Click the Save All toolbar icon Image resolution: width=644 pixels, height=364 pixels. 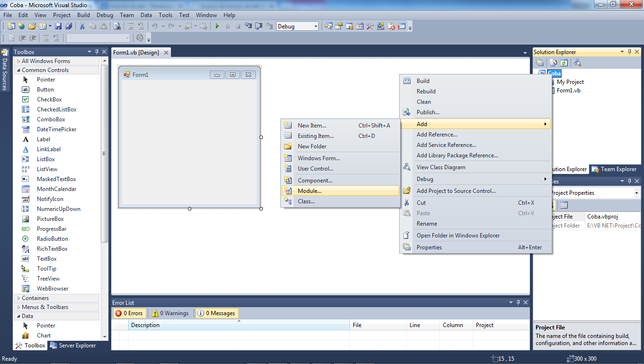click(x=69, y=27)
